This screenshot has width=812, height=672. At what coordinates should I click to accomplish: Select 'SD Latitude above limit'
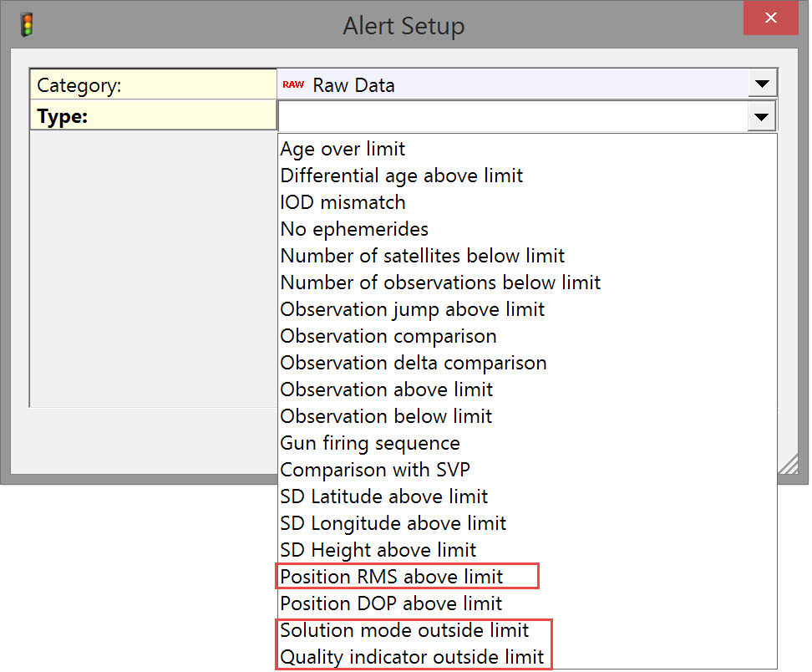[x=384, y=496]
